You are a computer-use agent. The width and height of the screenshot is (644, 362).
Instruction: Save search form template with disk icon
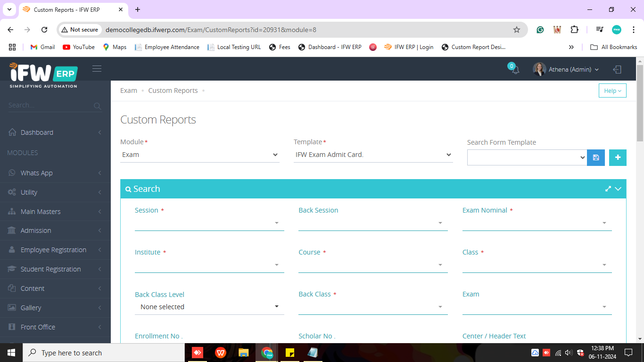tap(596, 157)
